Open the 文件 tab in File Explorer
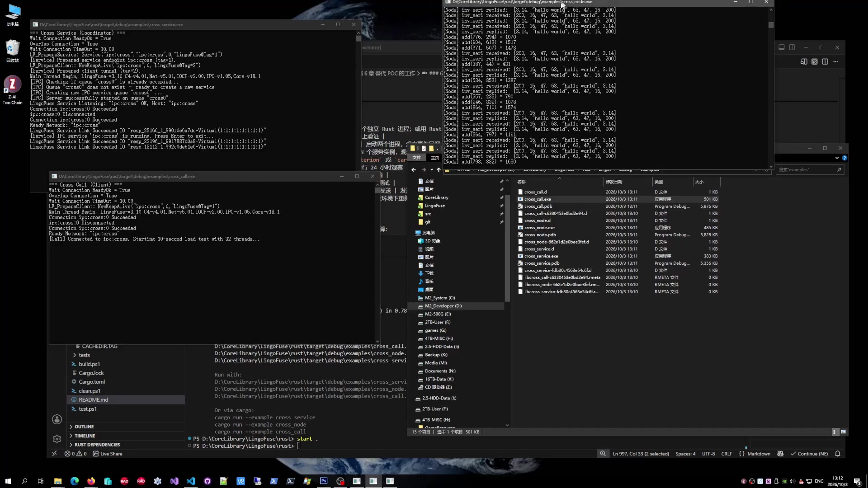 pyautogui.click(x=417, y=158)
